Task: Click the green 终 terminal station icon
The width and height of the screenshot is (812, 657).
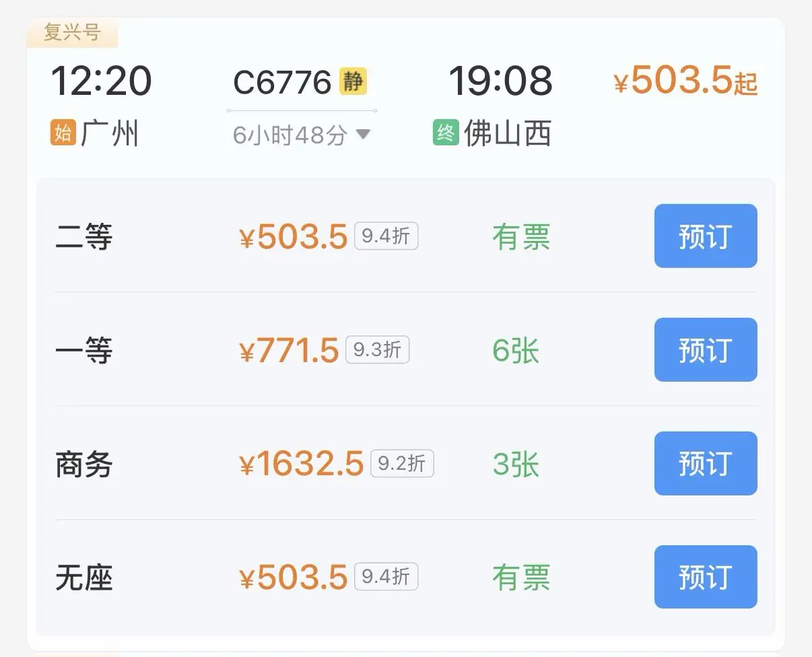Action: click(446, 133)
